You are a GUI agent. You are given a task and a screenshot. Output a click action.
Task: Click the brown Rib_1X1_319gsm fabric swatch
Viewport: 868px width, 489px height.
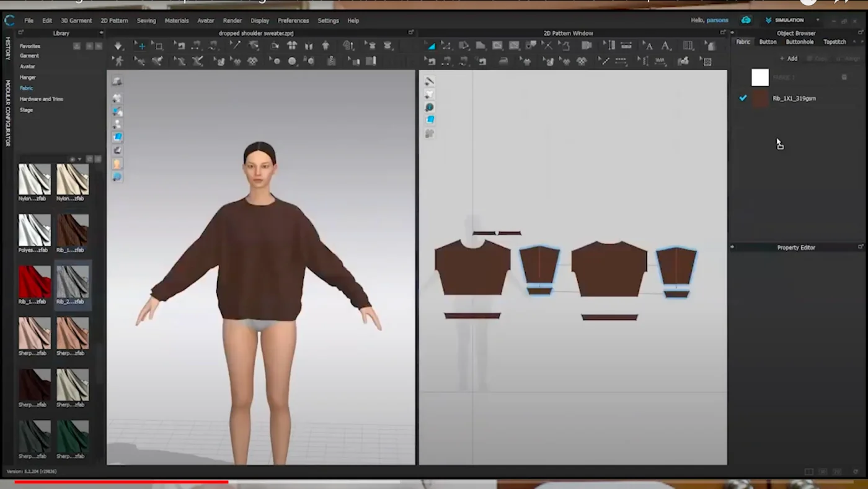pos(760,99)
